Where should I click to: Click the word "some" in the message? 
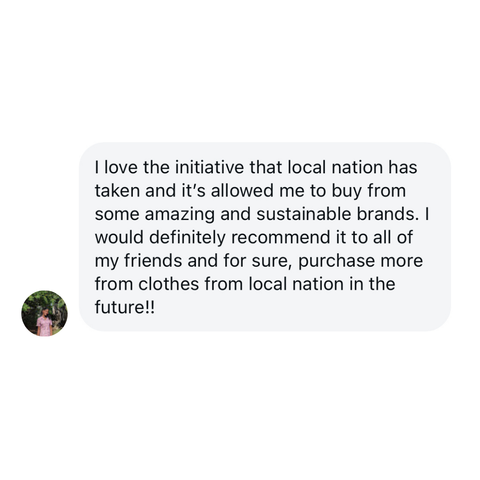[x=117, y=215]
